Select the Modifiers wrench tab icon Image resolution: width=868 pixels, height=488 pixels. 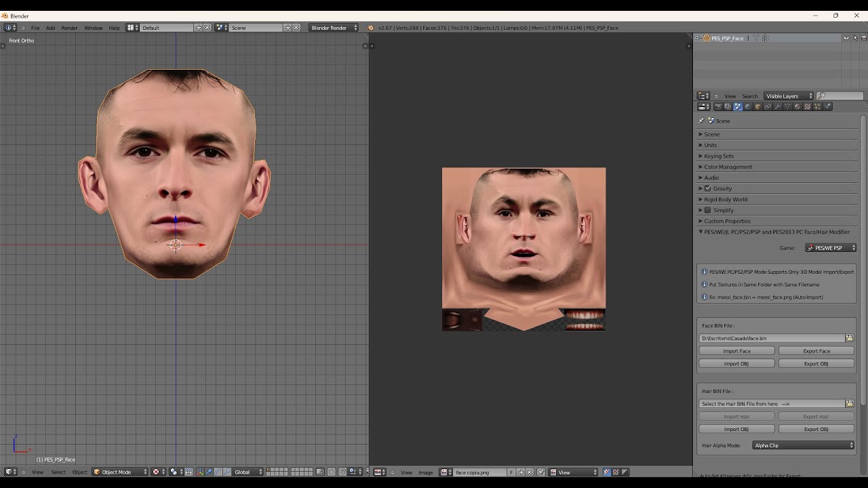click(x=777, y=106)
